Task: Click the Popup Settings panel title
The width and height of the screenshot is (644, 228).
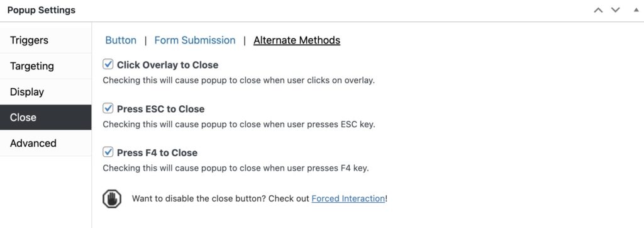Action: [x=42, y=10]
